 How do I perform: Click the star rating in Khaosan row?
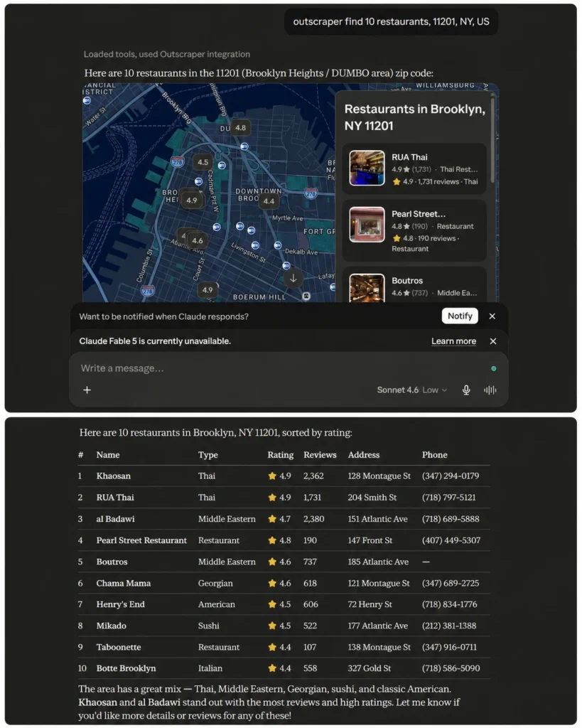point(279,476)
